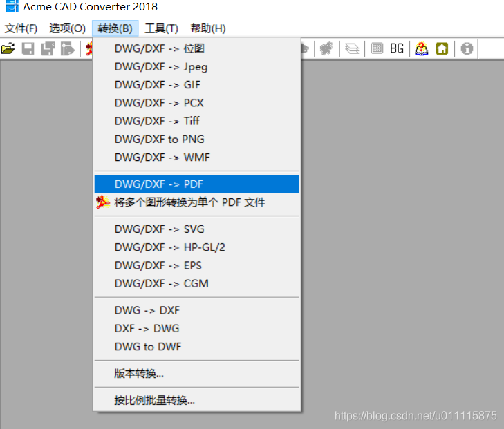
Task: Click the Acme CAD Converter title icon
Action: tap(12, 6)
